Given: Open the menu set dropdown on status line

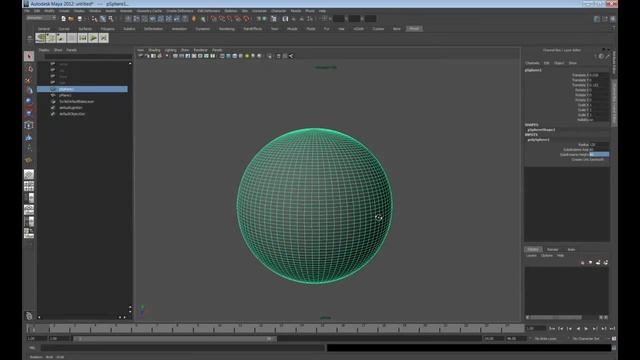Looking at the screenshot, I should (x=41, y=18).
